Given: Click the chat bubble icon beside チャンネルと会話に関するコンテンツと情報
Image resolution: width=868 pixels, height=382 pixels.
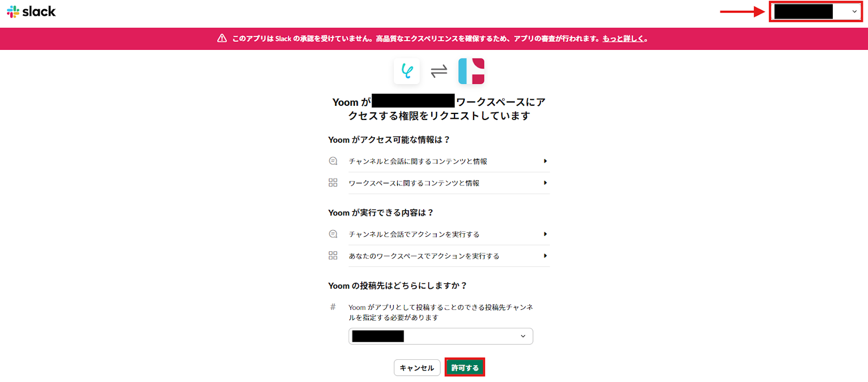Looking at the screenshot, I should pos(333,161).
